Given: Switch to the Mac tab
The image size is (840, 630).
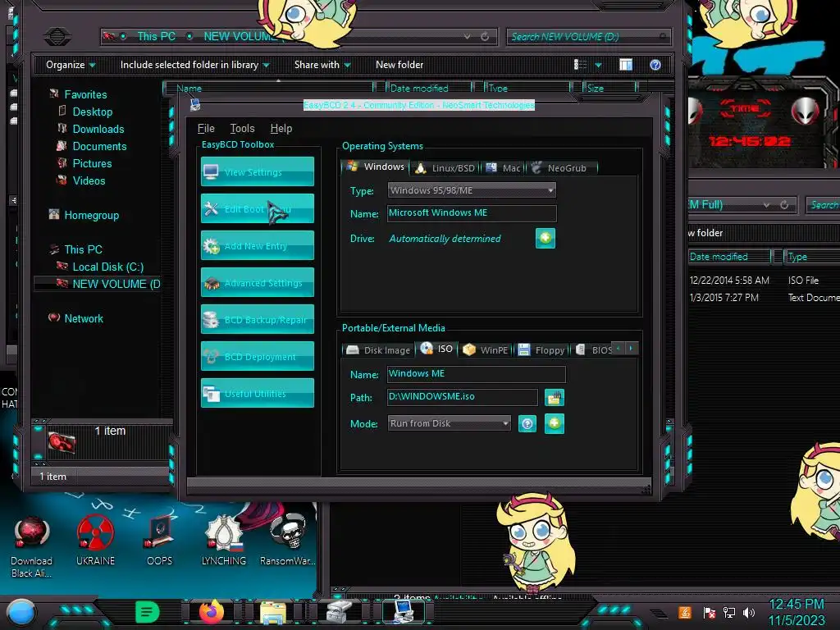Looking at the screenshot, I should coord(504,168).
